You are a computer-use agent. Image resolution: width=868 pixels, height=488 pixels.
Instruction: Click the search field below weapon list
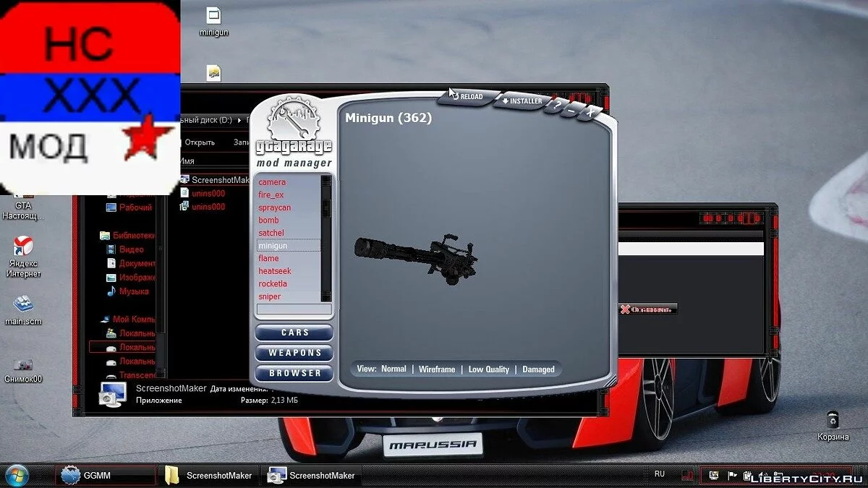(294, 309)
